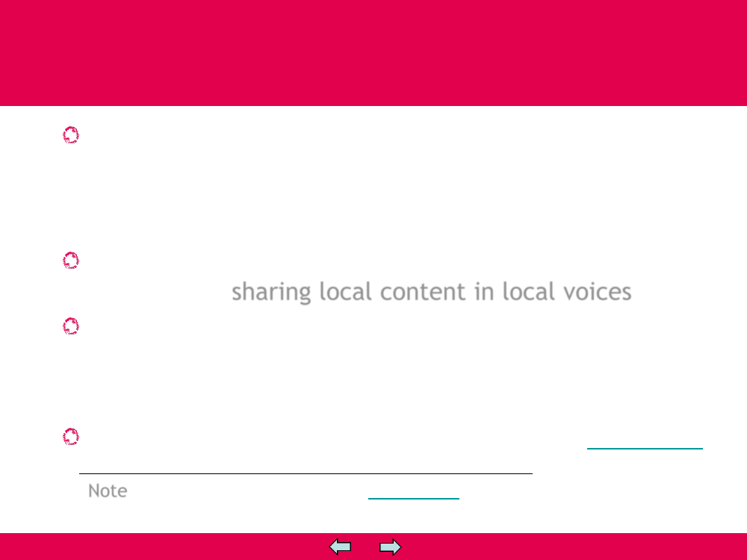This screenshot has width=747, height=560.
Task: Go to previous slide with left arrow
Action: 341,547
